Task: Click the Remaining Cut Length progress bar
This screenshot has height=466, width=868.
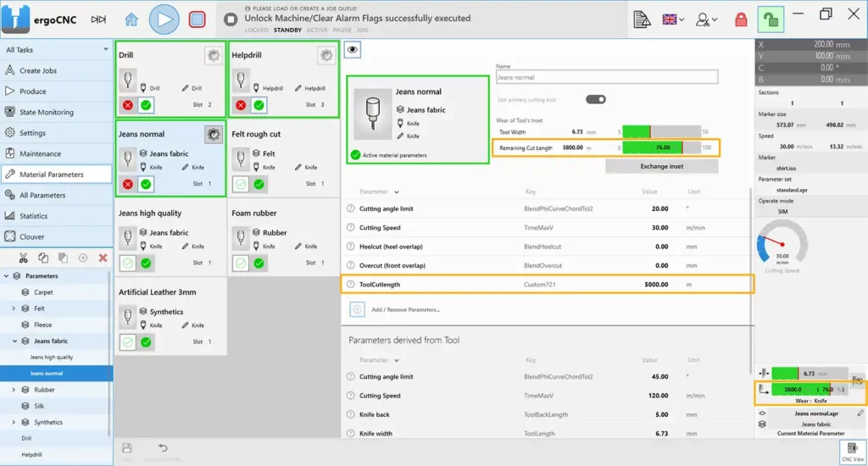Action: click(x=661, y=147)
